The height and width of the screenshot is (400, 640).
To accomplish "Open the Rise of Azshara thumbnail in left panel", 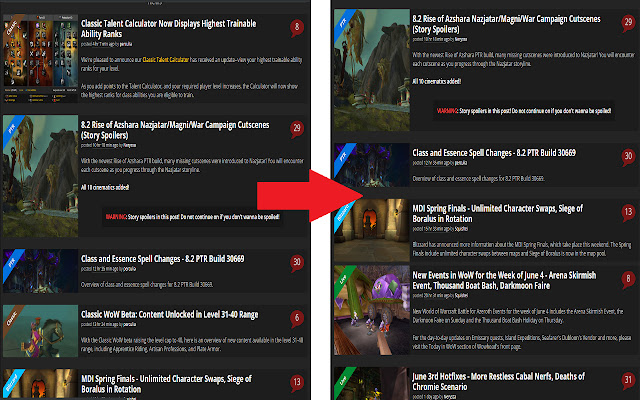I will (x=40, y=176).
